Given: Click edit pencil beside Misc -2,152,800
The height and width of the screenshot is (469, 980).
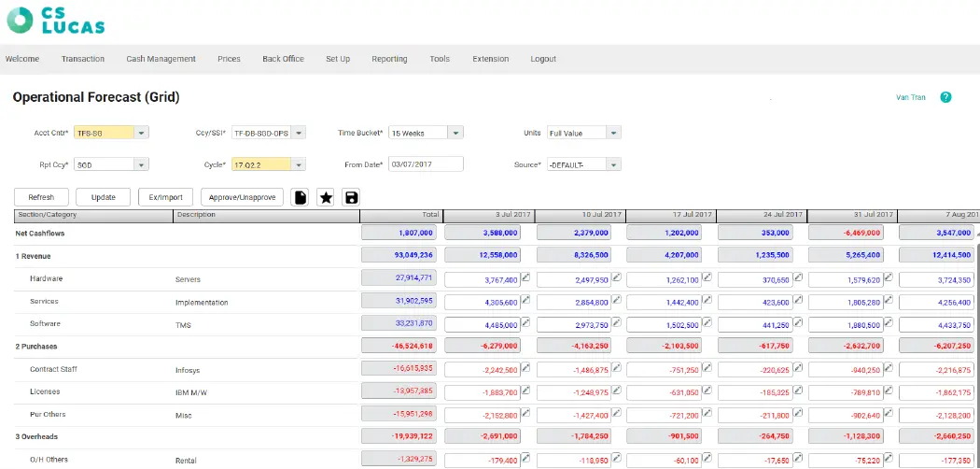Looking at the screenshot, I should tap(525, 412).
